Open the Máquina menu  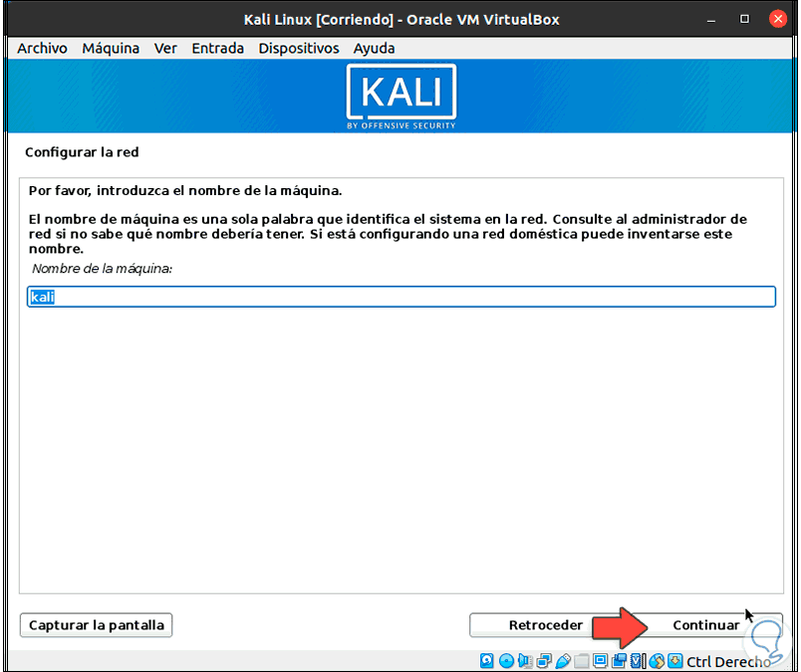coord(111,49)
